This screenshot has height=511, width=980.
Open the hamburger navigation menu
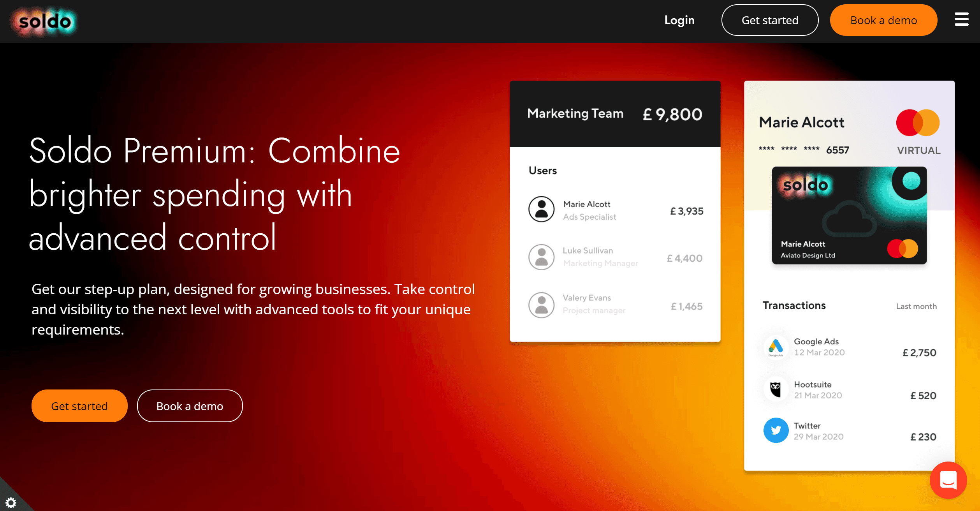pos(961,19)
